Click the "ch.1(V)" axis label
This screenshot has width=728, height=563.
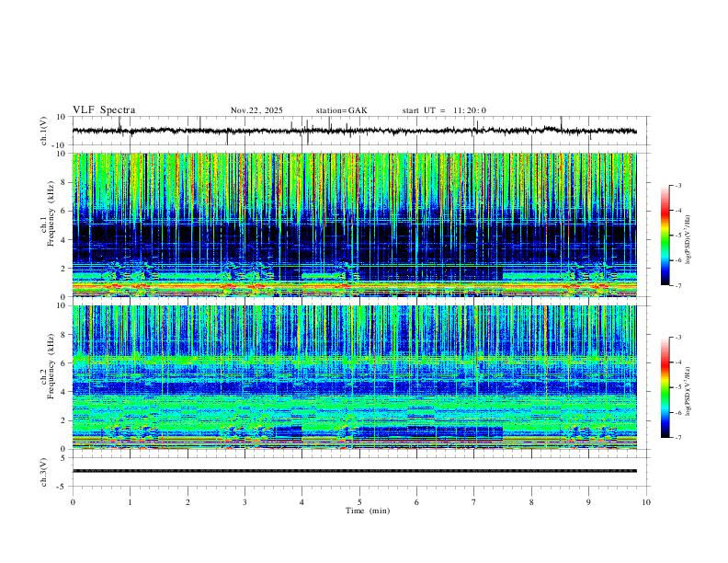click(x=44, y=131)
